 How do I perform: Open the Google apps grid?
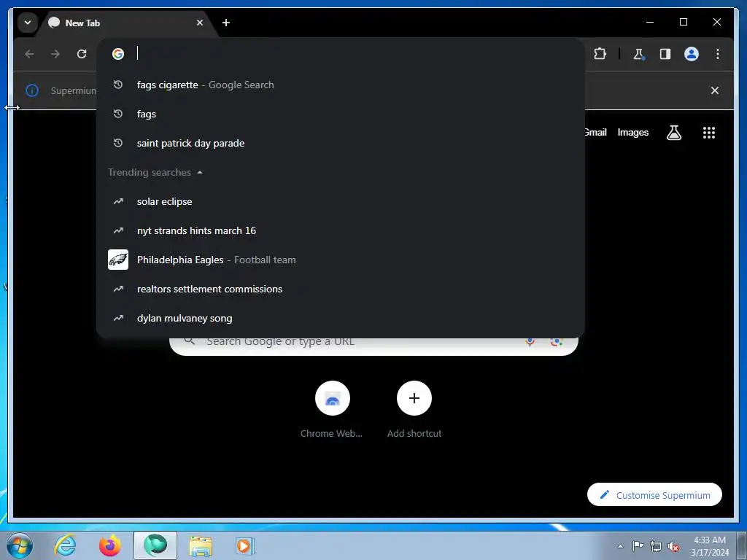point(709,133)
